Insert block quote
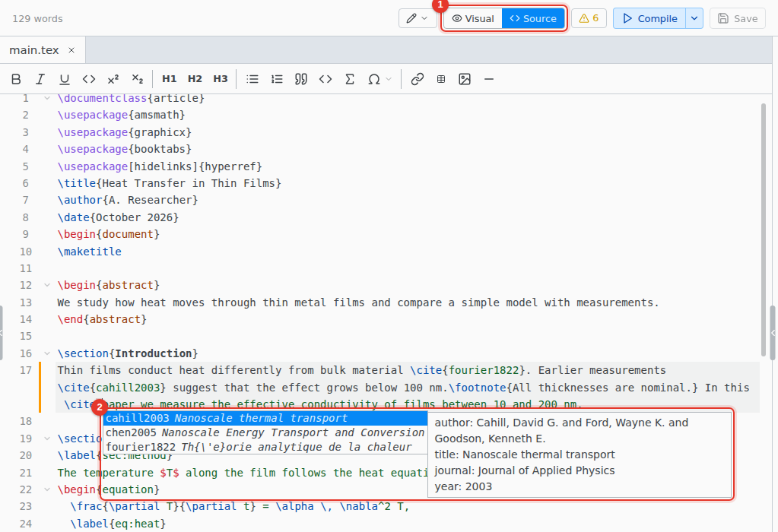The width and height of the screenshot is (778, 532). tap(301, 79)
